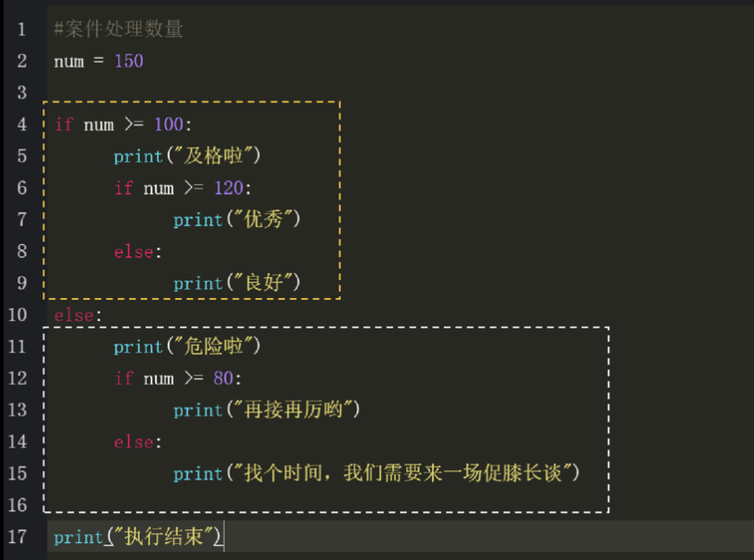The image size is (754, 560).
Task: Click the number 120 on line 6
Action: click(229, 188)
